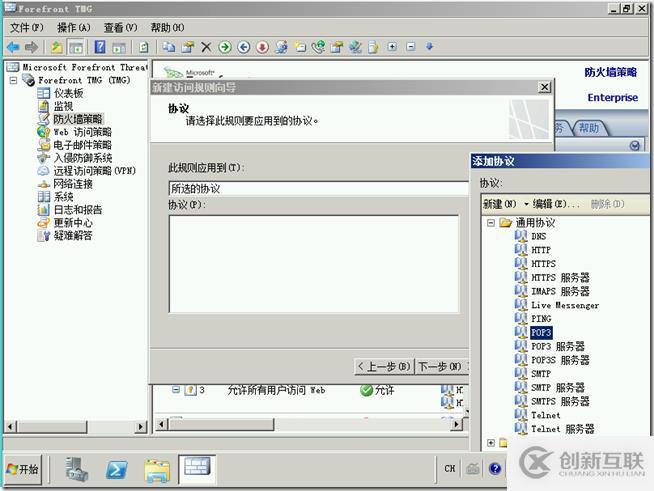This screenshot has height=491, width=654.
Task: Select the SMTP protocol
Action: coord(541,374)
